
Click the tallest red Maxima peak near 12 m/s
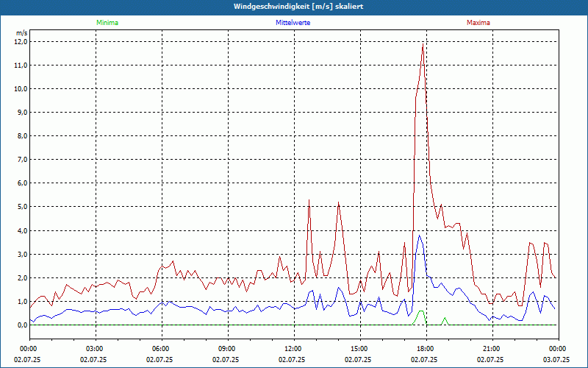[423, 47]
